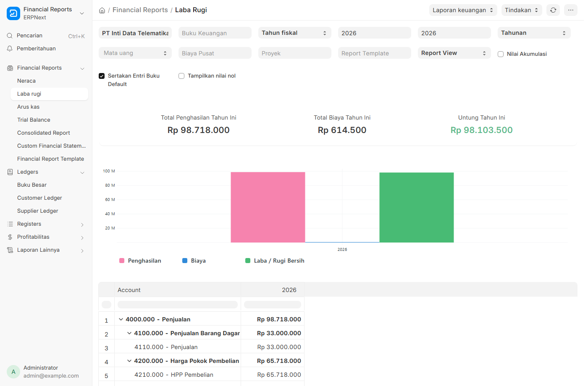
Task: Enable Nilai Akumulasi checkbox
Action: click(501, 54)
